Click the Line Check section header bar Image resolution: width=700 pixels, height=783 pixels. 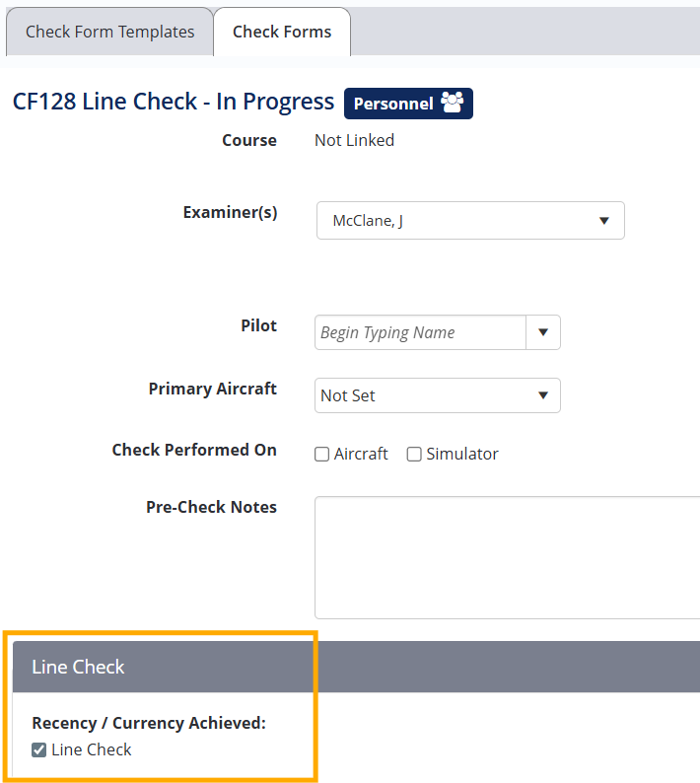355,667
